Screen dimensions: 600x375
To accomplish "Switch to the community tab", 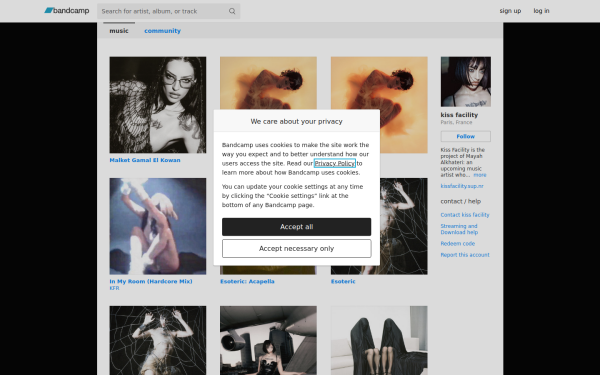I will (162, 31).
